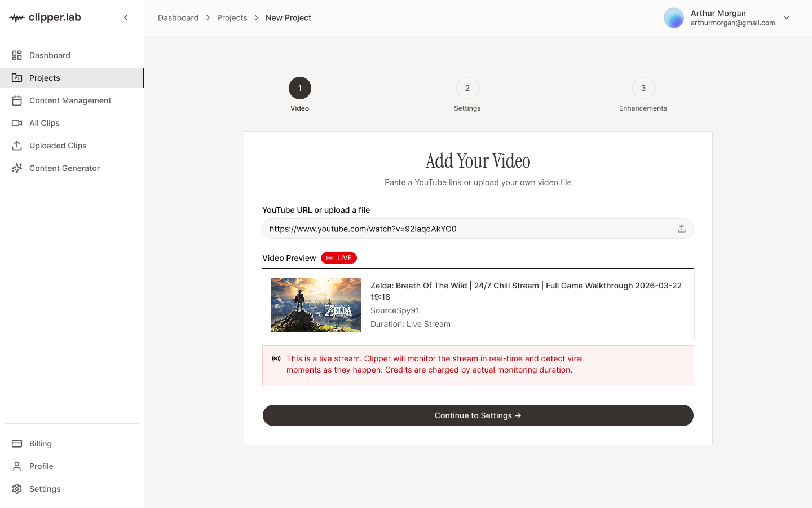812x508 pixels.
Task: Click the Dashboard breadcrumb link
Action: click(x=178, y=18)
